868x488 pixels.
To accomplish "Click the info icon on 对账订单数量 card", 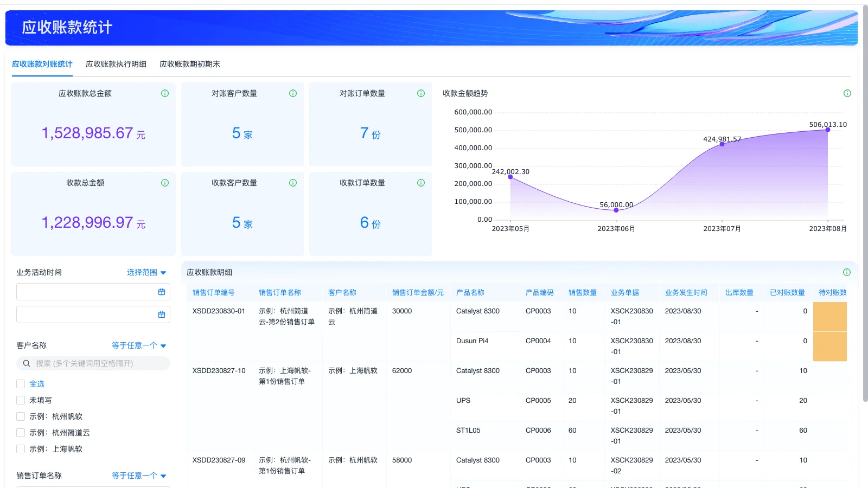I will click(420, 93).
